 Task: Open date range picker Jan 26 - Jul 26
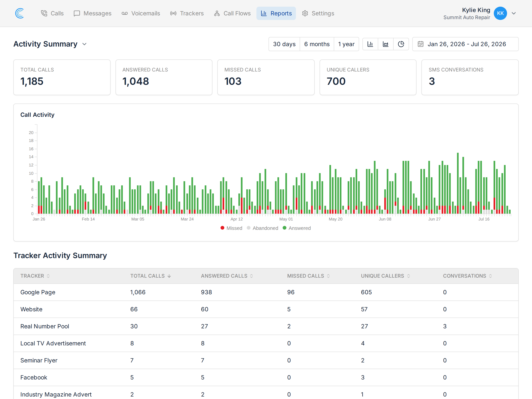coord(465,44)
